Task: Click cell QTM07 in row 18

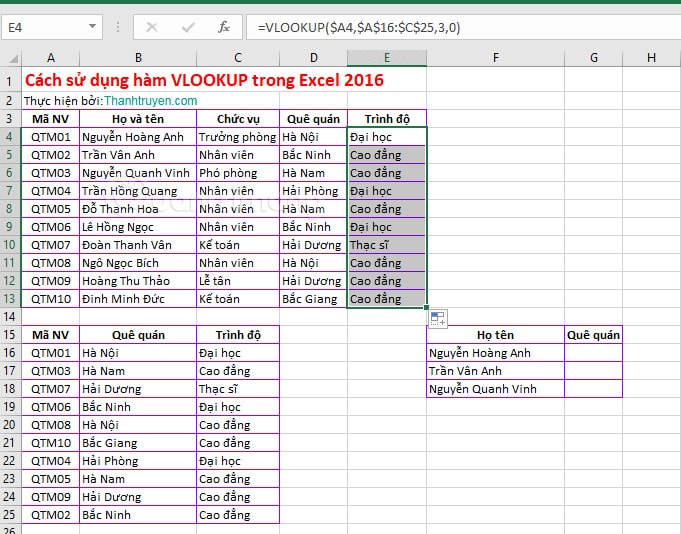Action: click(x=50, y=389)
